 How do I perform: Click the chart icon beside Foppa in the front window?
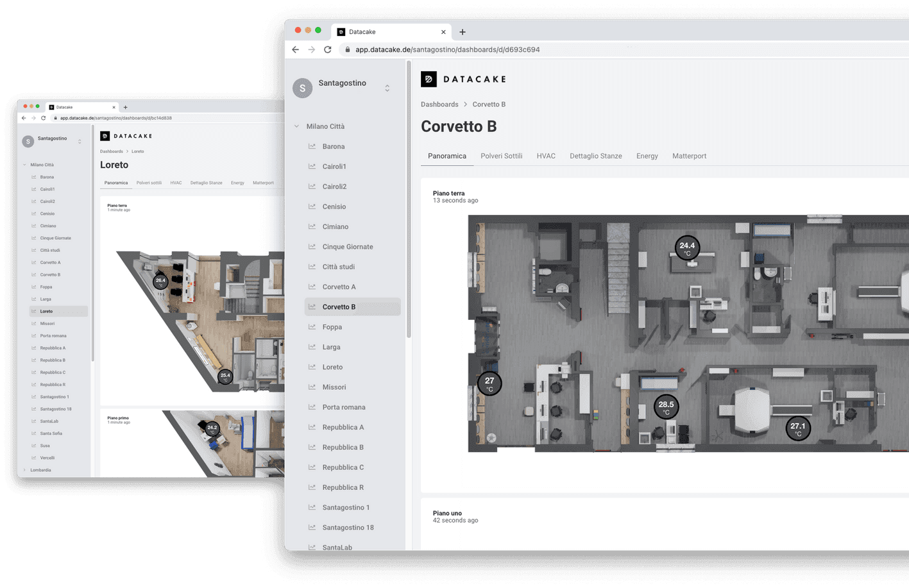312,327
